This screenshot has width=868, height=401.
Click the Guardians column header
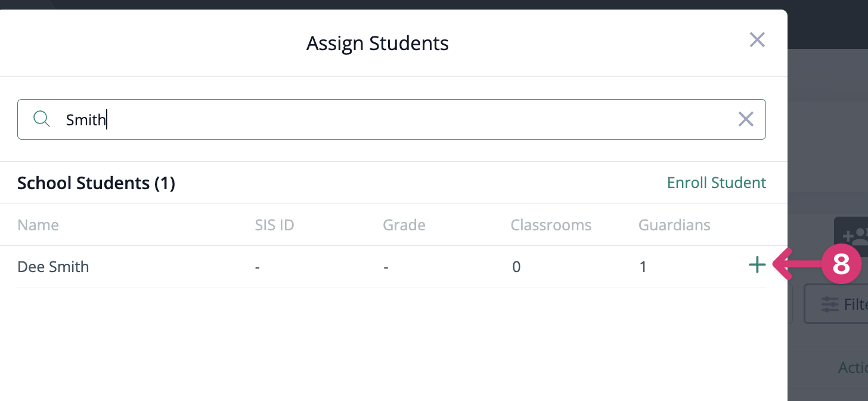tap(674, 225)
